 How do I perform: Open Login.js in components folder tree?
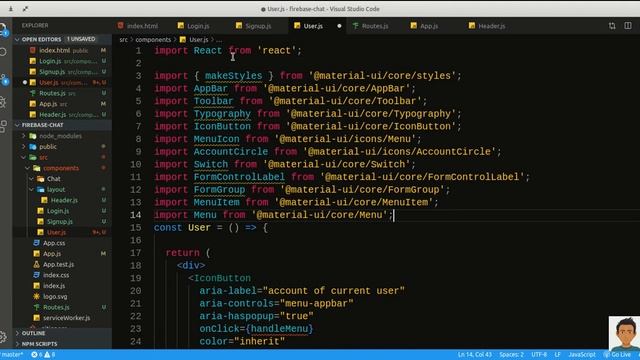tap(58, 211)
